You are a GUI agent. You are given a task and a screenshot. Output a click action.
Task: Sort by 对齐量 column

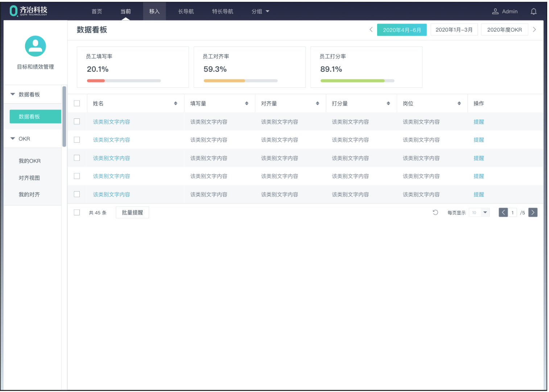(x=317, y=103)
